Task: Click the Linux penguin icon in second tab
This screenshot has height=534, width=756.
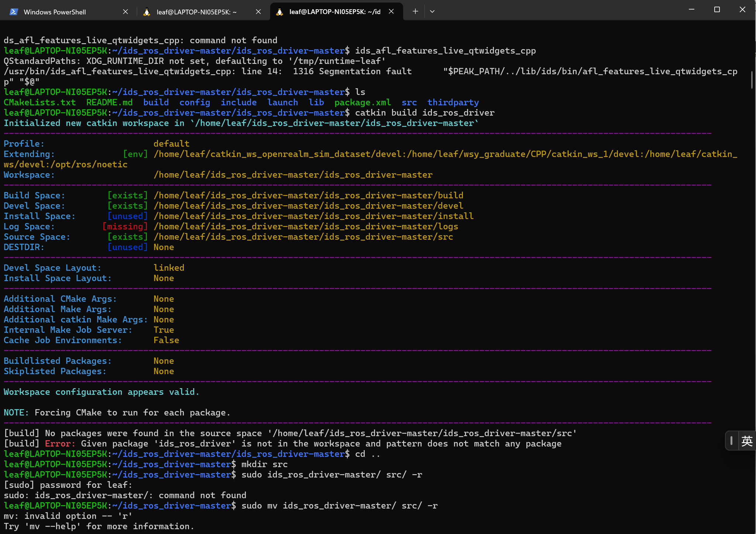Action: (x=147, y=12)
